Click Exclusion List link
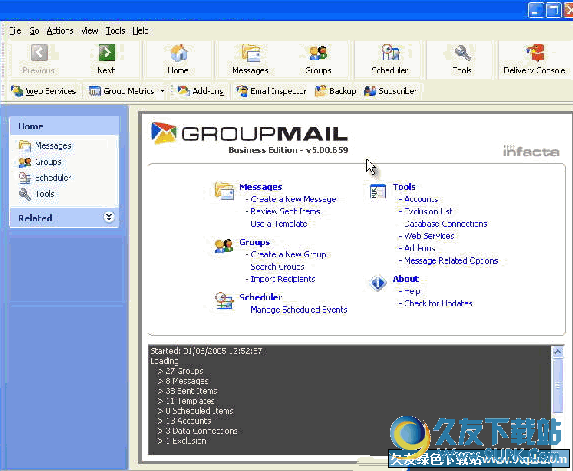 click(x=428, y=211)
